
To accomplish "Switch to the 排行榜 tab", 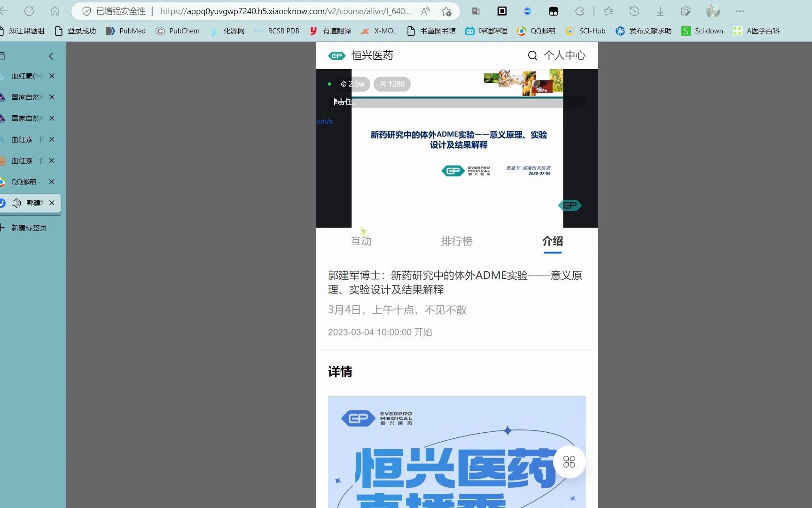I will point(456,241).
